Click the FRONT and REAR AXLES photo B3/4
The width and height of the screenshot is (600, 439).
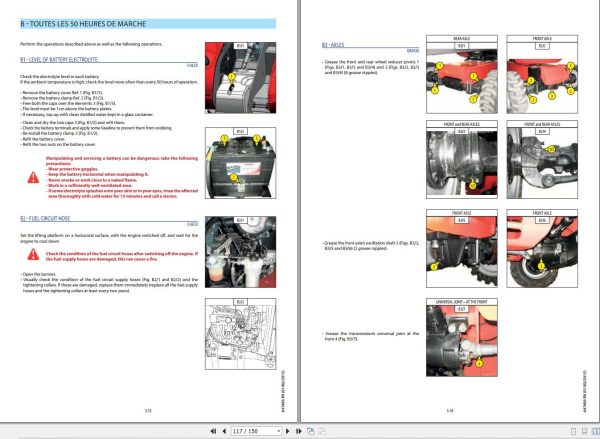[542, 160]
